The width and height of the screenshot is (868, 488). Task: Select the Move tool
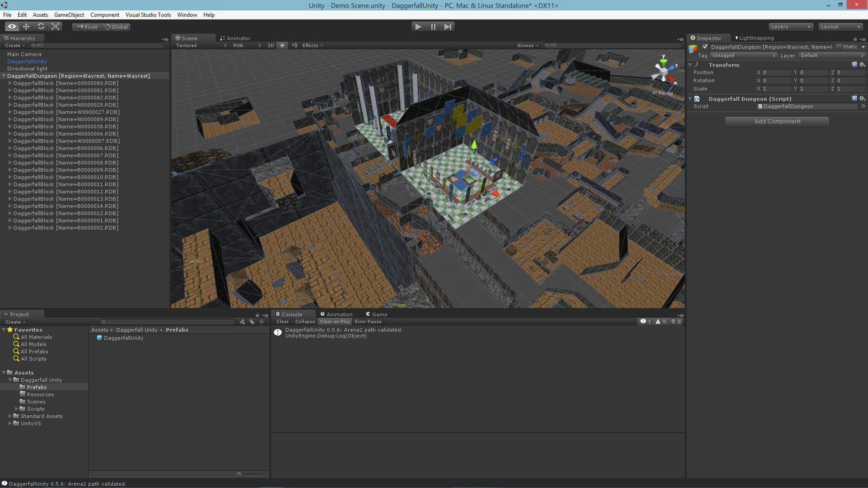26,27
